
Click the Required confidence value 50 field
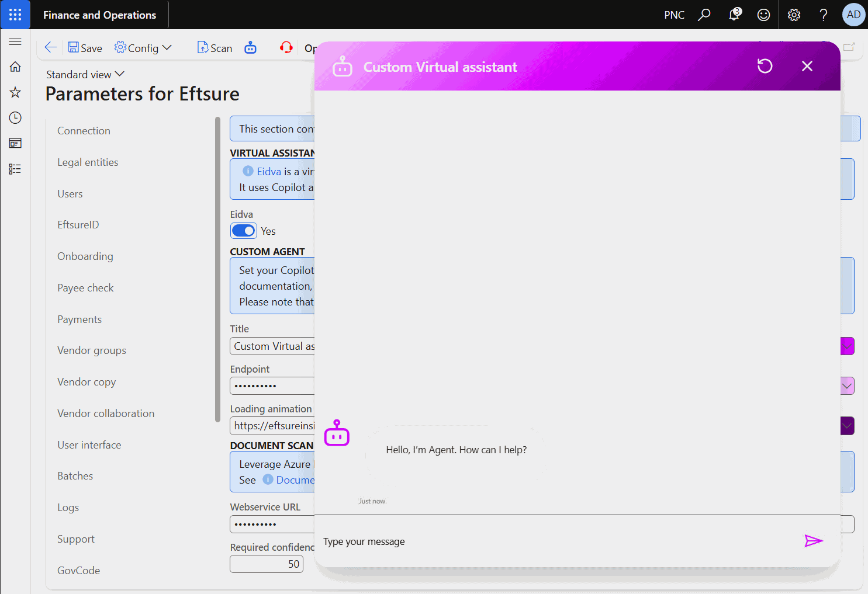[267, 564]
